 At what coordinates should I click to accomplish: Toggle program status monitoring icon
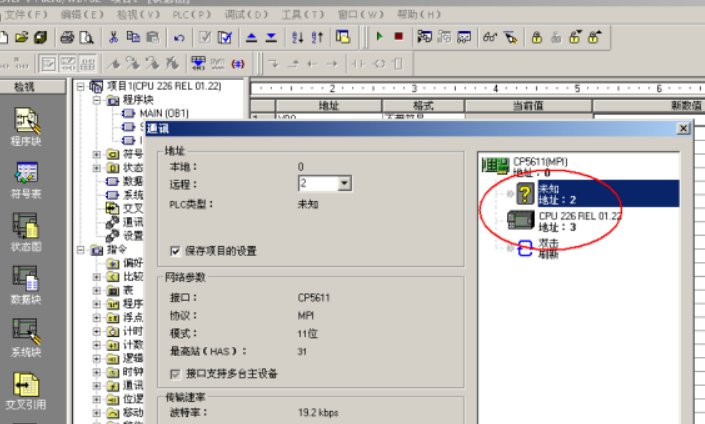[424, 36]
